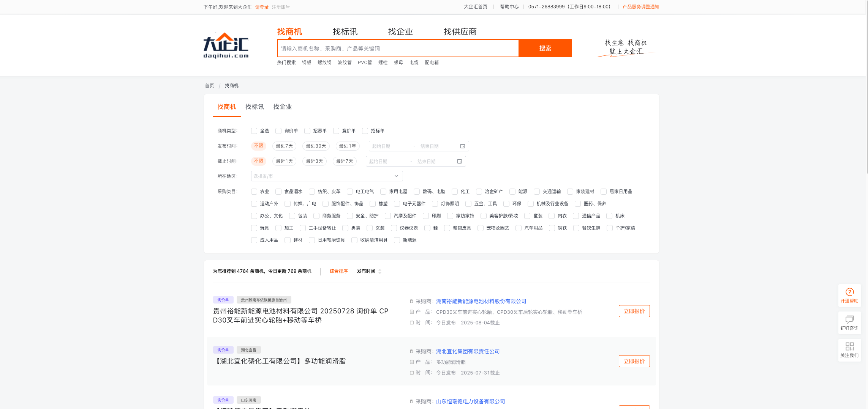
Task: Open 截止时间 起始日期 picker field
Action: click(387, 161)
